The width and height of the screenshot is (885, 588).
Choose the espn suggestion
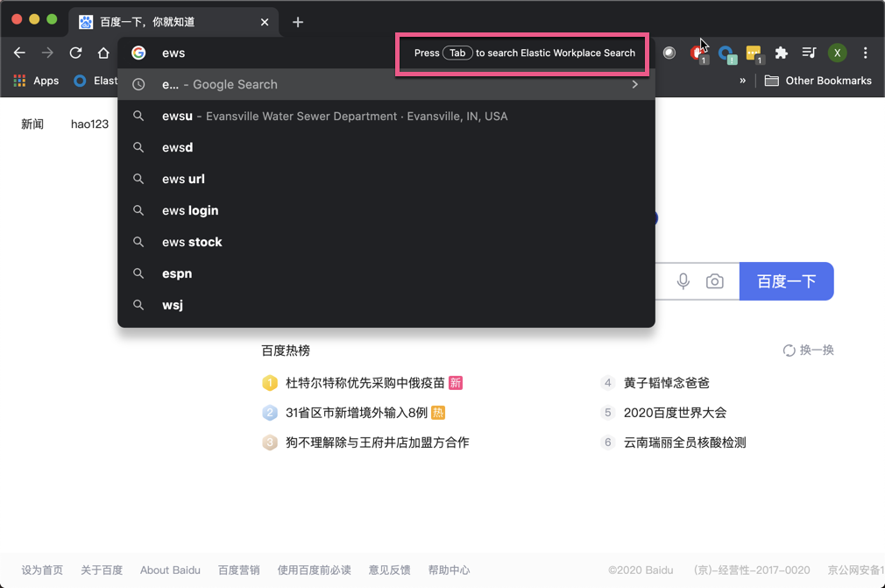click(x=386, y=273)
